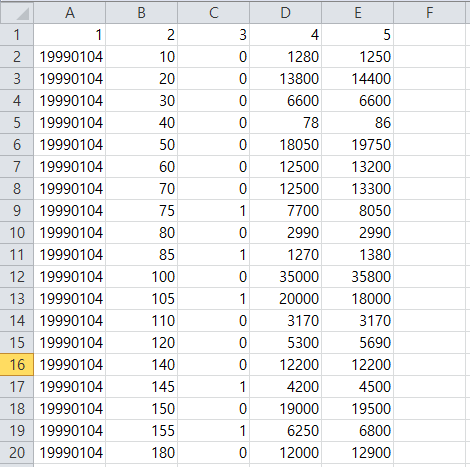The height and width of the screenshot is (467, 470).
Task: Click cell D15 with value 5300
Action: 286,343
